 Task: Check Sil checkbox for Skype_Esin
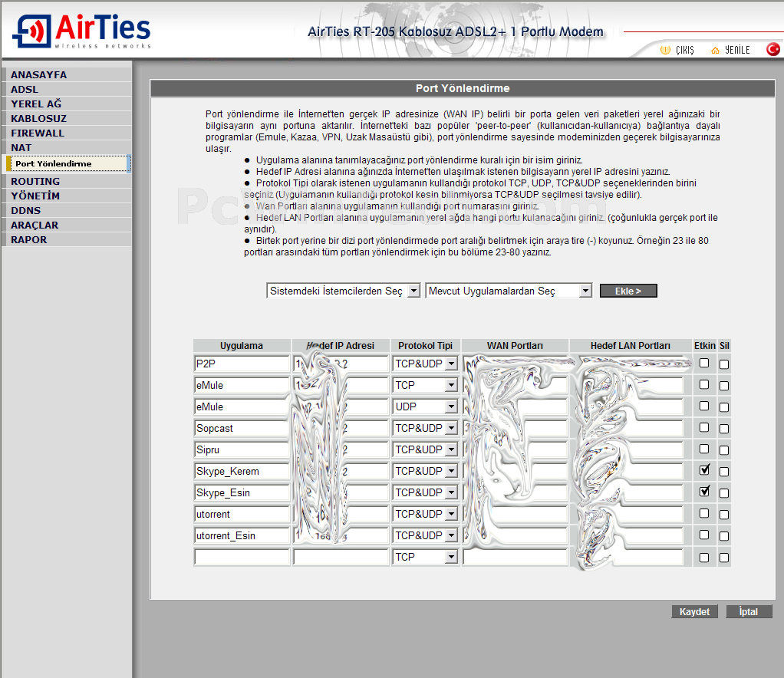pos(724,493)
